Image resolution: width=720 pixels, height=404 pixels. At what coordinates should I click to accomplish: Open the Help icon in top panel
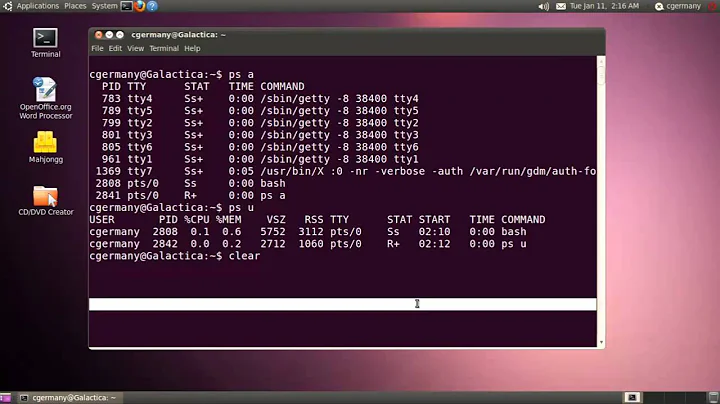152,6
